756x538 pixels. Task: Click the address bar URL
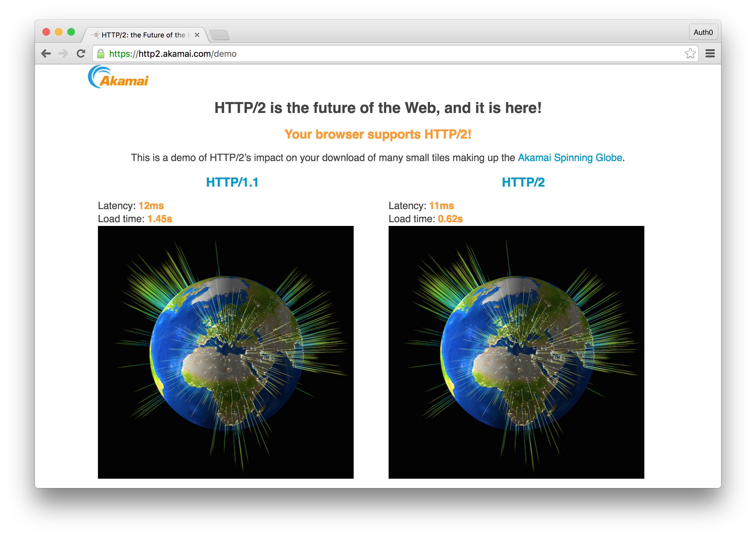coord(173,54)
